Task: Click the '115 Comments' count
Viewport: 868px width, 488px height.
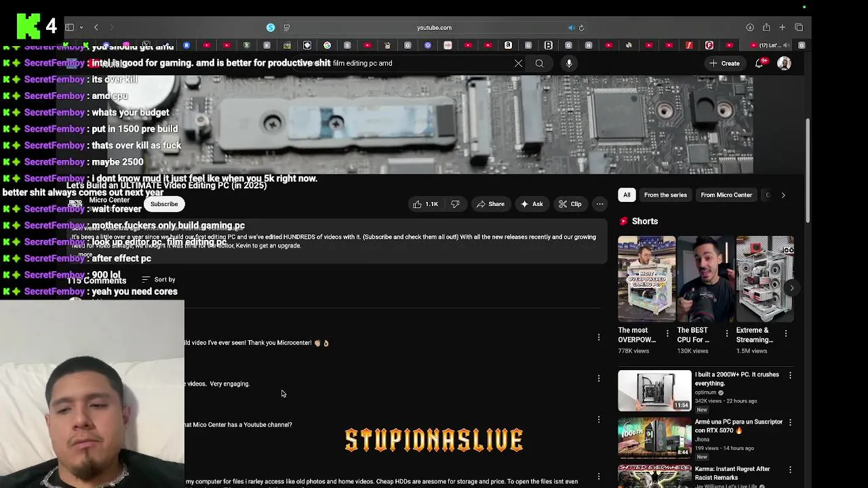Action: (x=96, y=281)
